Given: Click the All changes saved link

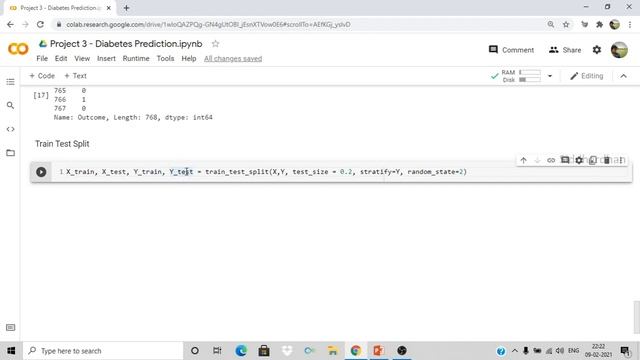Looking at the screenshot, I should (233, 59).
